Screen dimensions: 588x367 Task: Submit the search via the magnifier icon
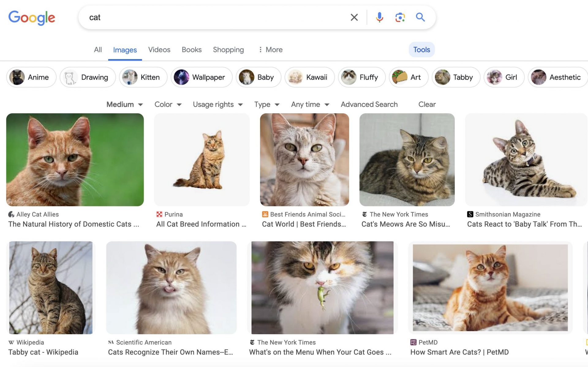420,17
